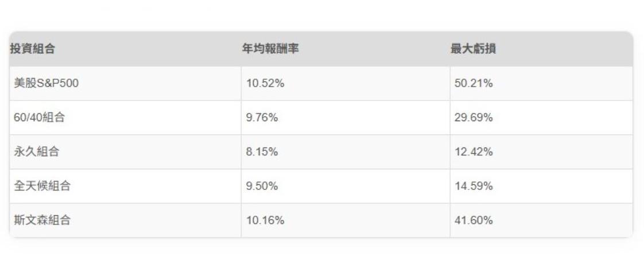Click the 12.42% maximum loss value
This screenshot has width=644, height=279.
click(474, 152)
